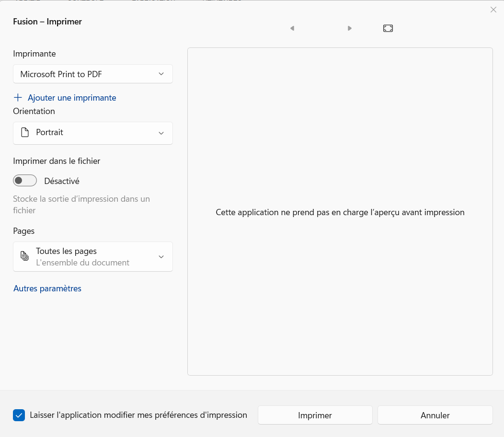Click the Annuler button
Image resolution: width=504 pixels, height=437 pixels.
(x=435, y=415)
